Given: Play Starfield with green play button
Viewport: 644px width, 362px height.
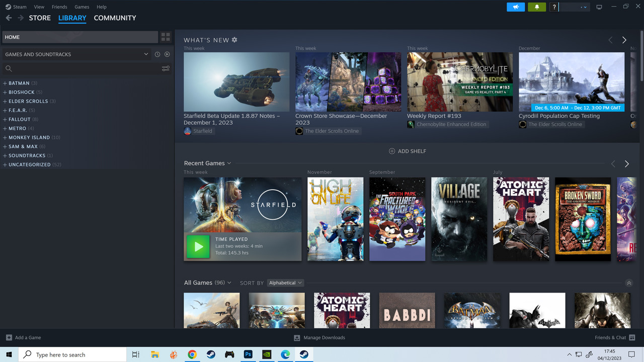Looking at the screenshot, I should 198,246.
